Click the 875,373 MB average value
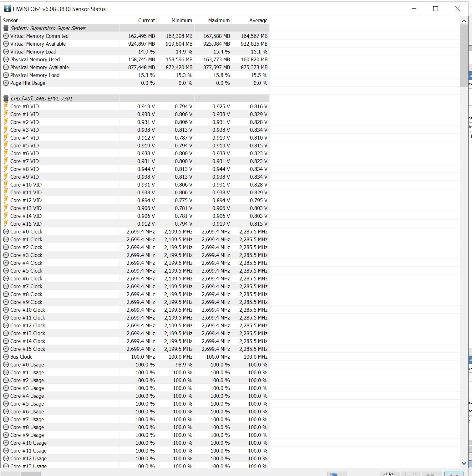The width and height of the screenshot is (472, 476). pyautogui.click(x=254, y=67)
